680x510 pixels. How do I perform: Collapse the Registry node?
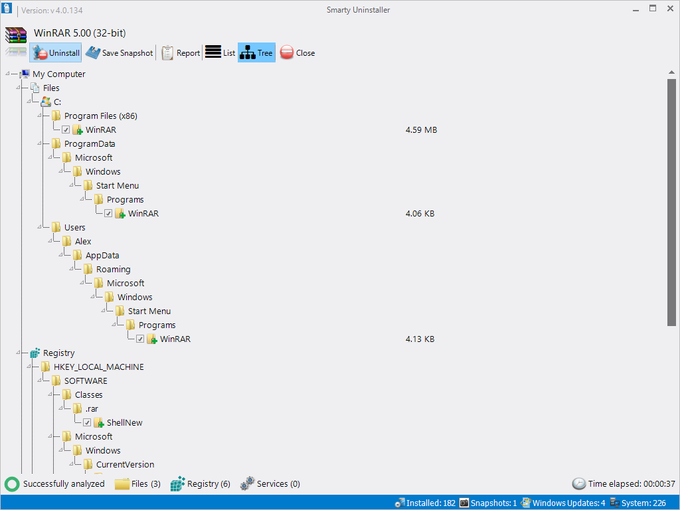point(19,353)
